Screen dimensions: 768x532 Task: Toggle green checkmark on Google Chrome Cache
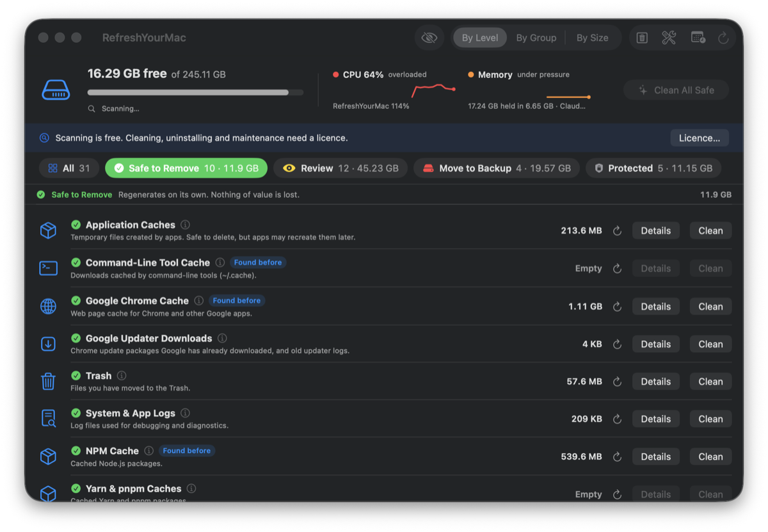pos(76,300)
